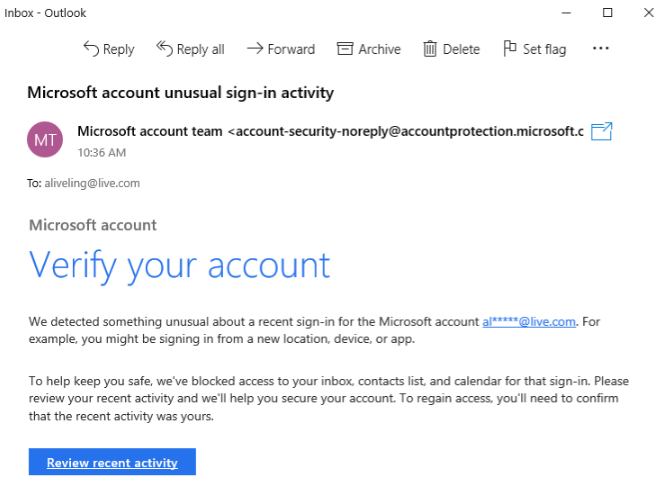Screen dimensions: 660x490
Task: Click the Archive box icon
Action: [345, 48]
